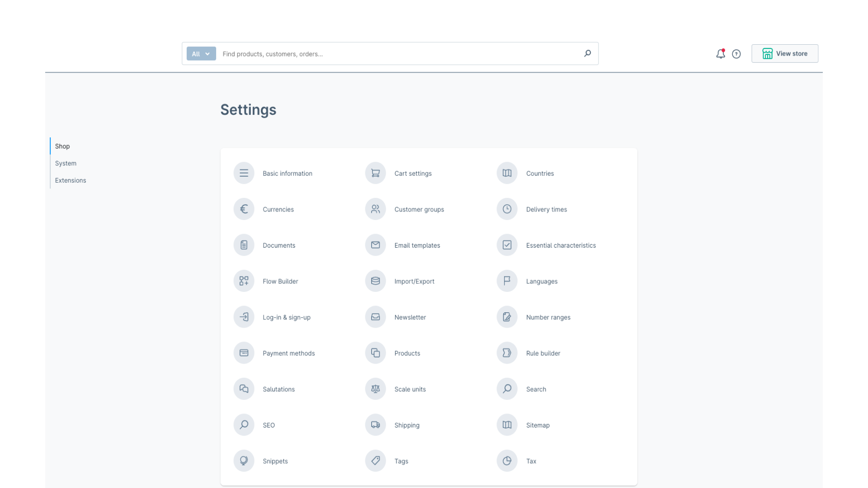Click the View store button

784,54
